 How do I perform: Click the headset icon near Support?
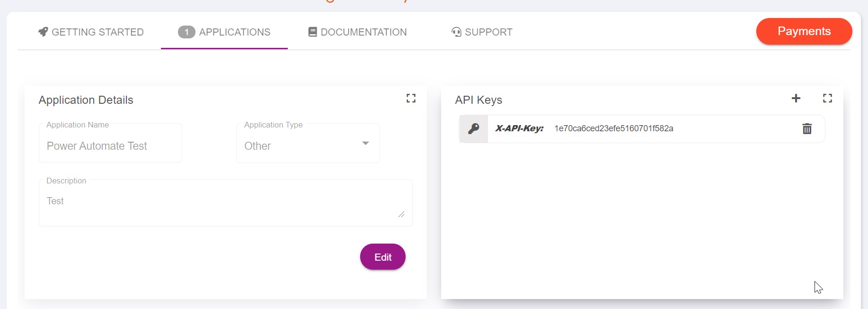456,32
